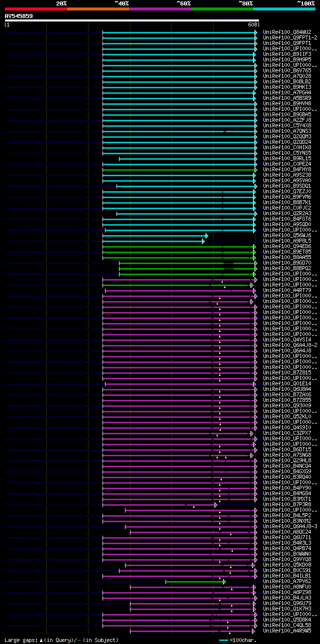Select the UniRef100_A4R9W5 label
This screenshot has height=644, width=320.
click(287, 631)
